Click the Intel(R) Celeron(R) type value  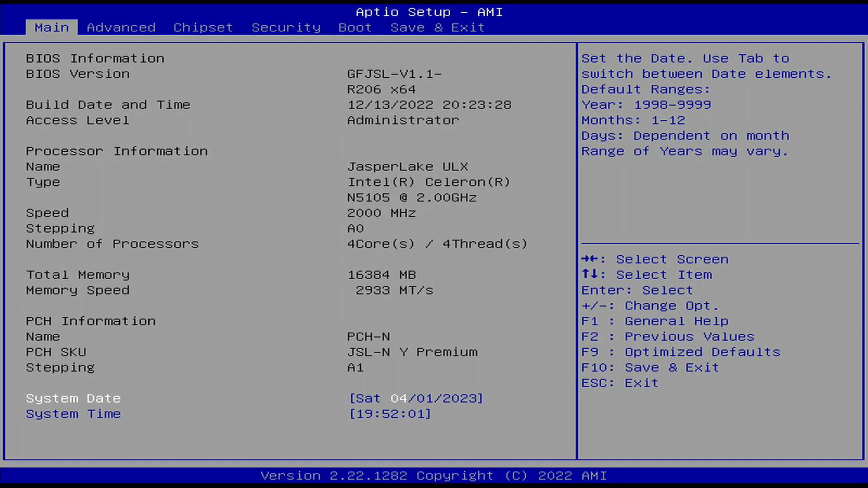(429, 182)
